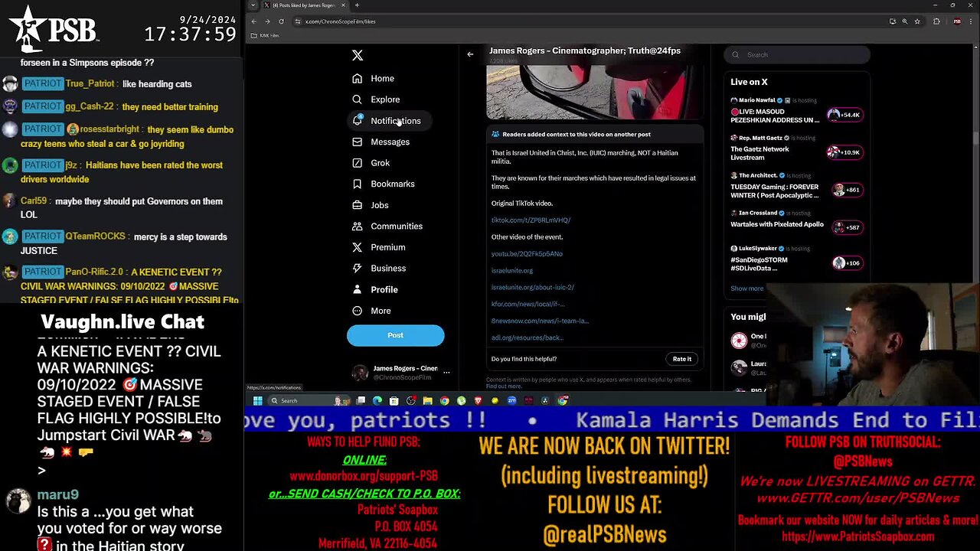The image size is (980, 551).
Task: Open account menu dots beside James Rogers
Action: (446, 373)
